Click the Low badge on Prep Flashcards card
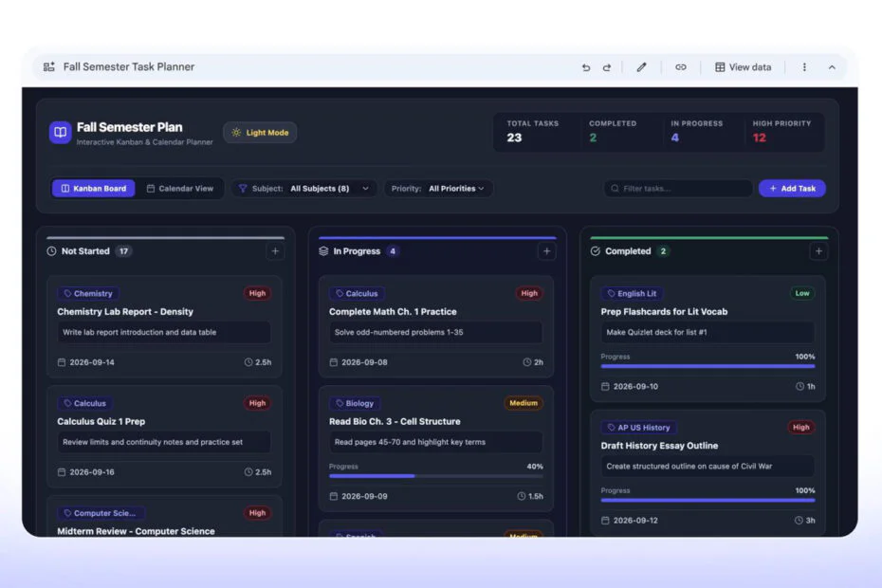Image resolution: width=882 pixels, height=588 pixels. pyautogui.click(x=802, y=293)
